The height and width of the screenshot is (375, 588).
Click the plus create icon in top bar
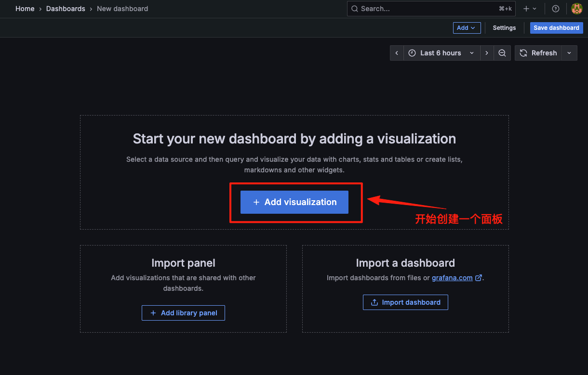point(525,9)
